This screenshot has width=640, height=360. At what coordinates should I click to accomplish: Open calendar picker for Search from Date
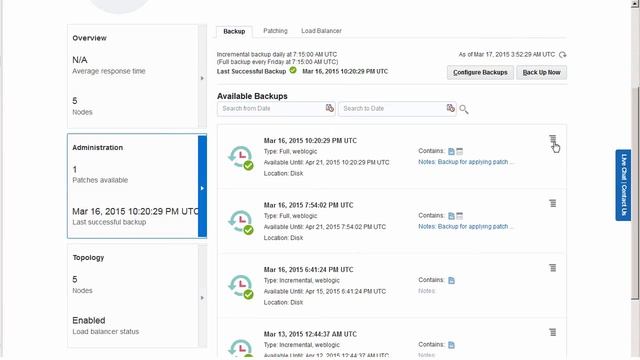[329, 108]
